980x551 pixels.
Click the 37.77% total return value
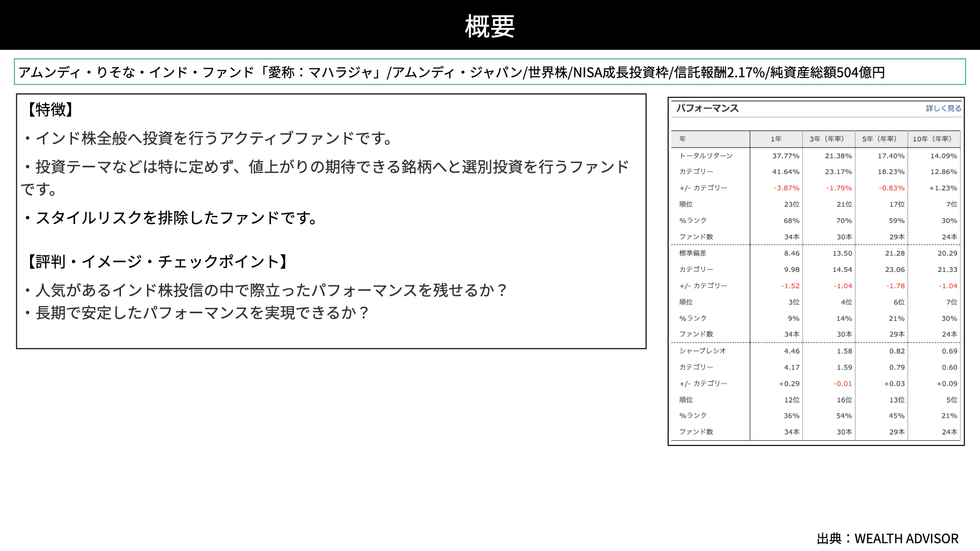[x=786, y=156]
